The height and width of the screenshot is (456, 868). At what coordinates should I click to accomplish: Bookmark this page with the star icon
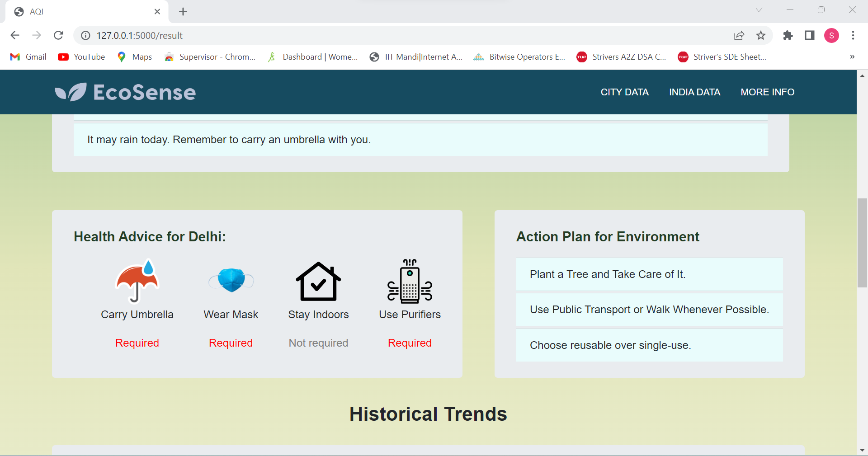(761, 35)
